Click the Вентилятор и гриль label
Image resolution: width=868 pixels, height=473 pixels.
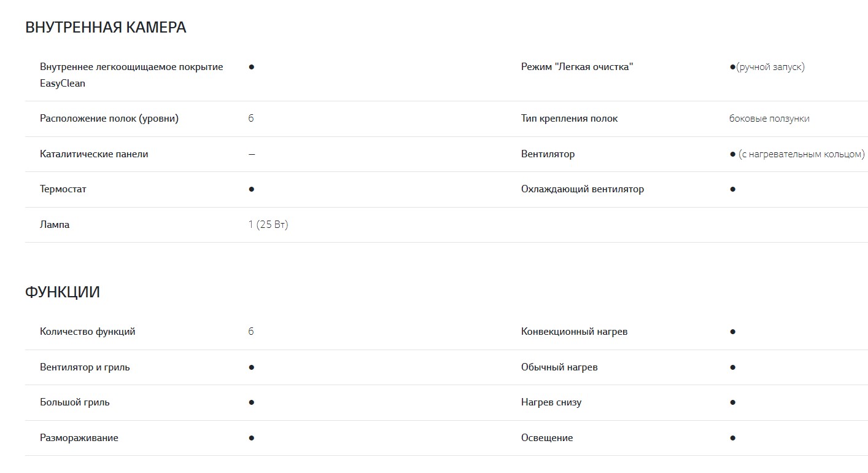point(85,367)
